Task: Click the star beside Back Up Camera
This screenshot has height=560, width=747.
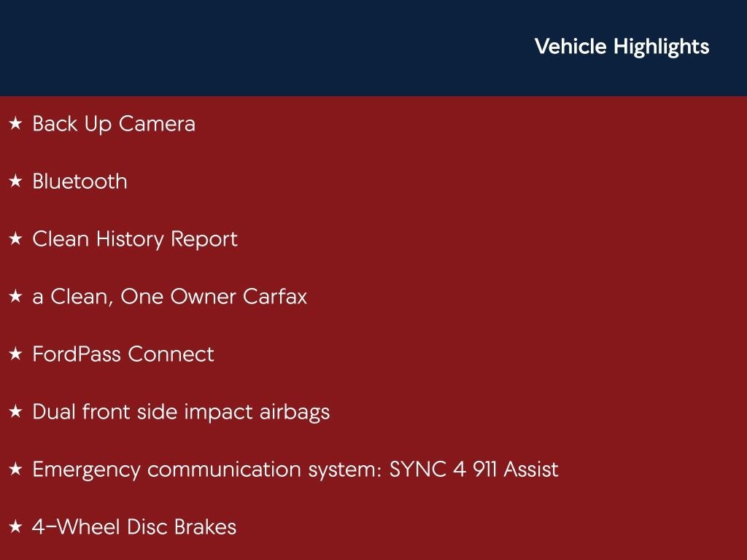Action: pos(15,124)
